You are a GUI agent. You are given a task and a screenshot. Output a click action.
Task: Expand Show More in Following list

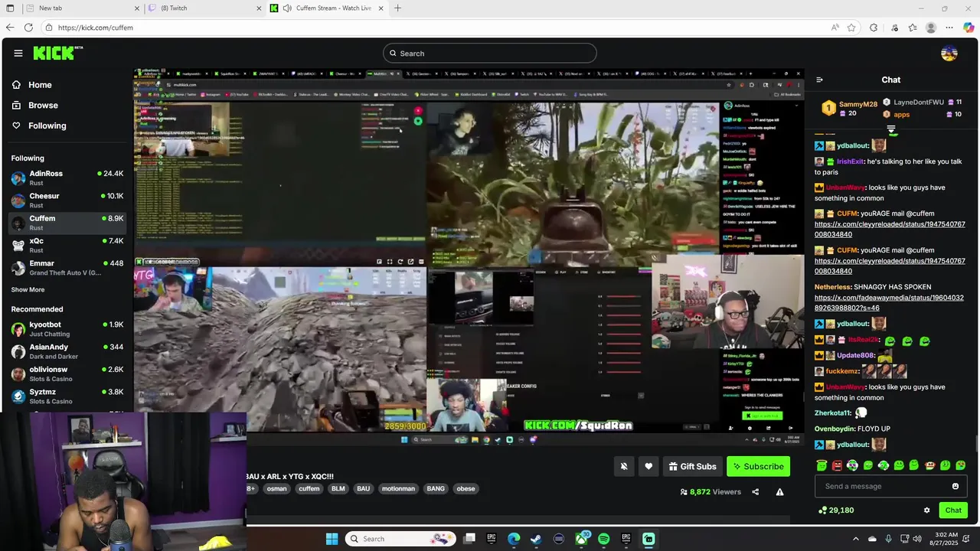(28, 289)
